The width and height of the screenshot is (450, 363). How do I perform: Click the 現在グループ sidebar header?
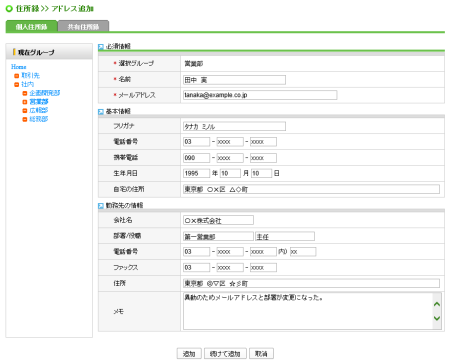tap(49, 52)
